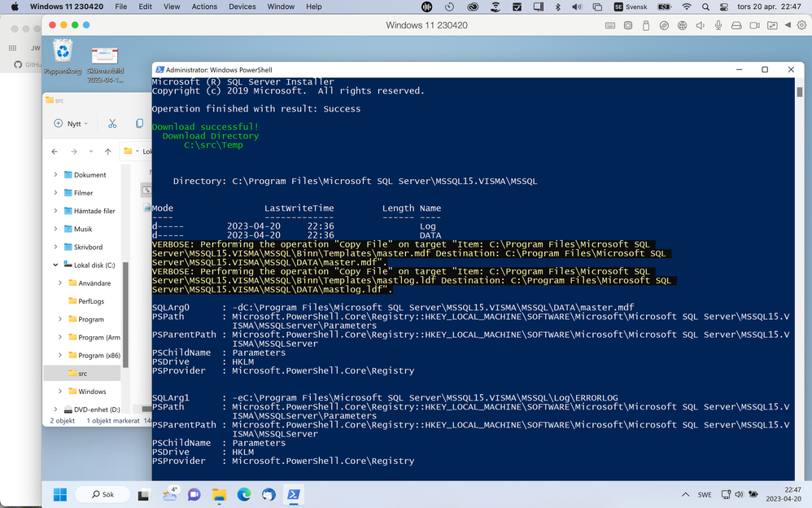Click the Cut scissors icon in Explorer

point(112,124)
